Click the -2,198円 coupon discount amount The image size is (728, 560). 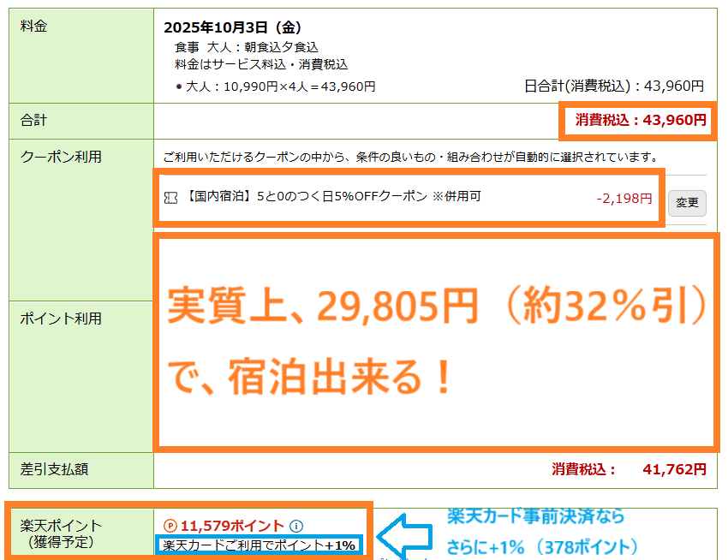click(x=624, y=199)
